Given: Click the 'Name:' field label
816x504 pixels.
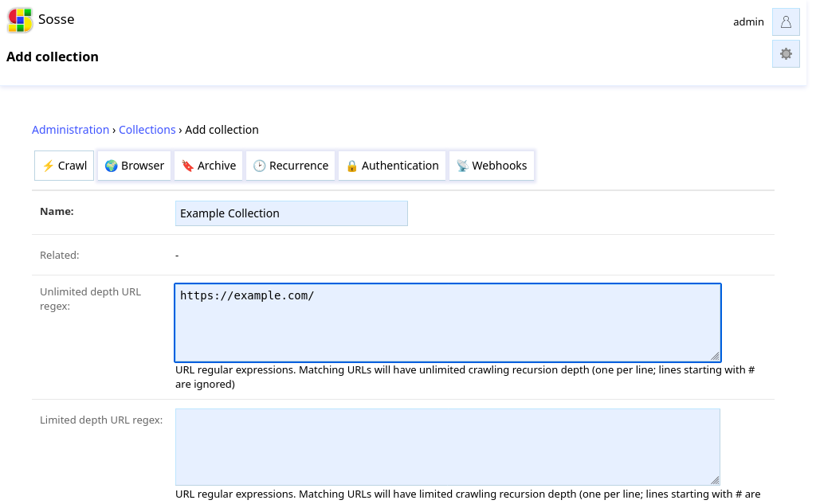Looking at the screenshot, I should click(x=57, y=212).
